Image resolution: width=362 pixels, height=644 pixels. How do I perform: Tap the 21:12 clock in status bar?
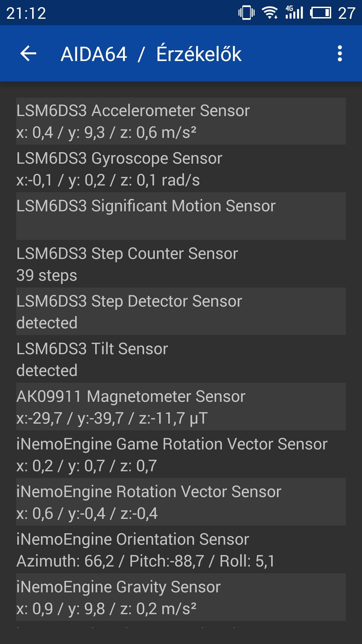(x=26, y=13)
